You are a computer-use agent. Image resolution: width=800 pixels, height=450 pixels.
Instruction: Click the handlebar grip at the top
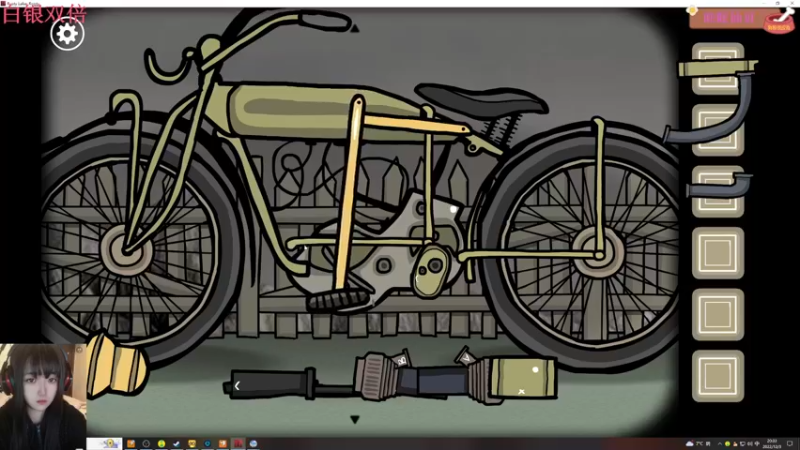tap(325, 21)
